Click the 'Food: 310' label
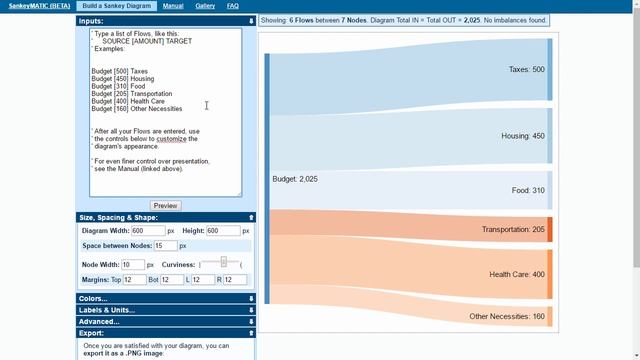This screenshot has height=360, width=640. coord(528,190)
